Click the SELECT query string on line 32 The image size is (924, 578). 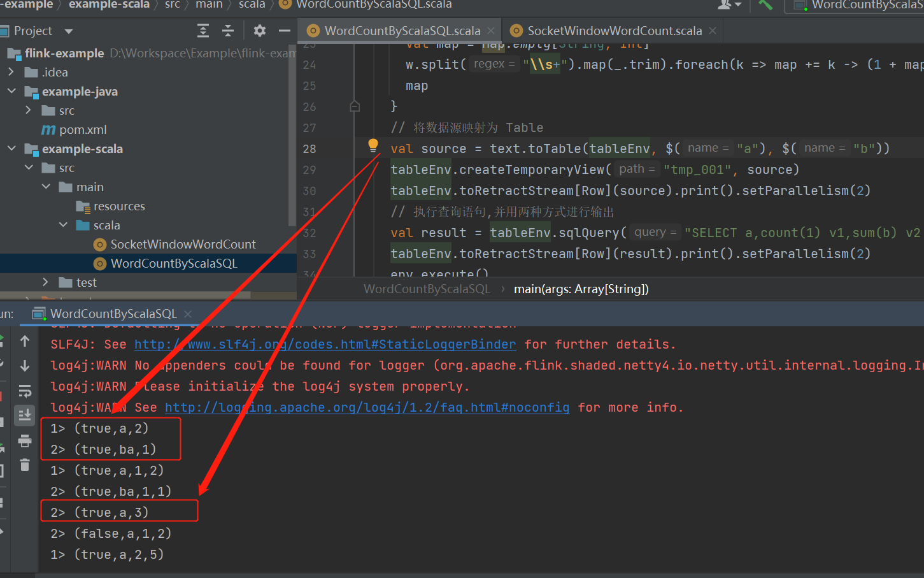[x=804, y=233]
